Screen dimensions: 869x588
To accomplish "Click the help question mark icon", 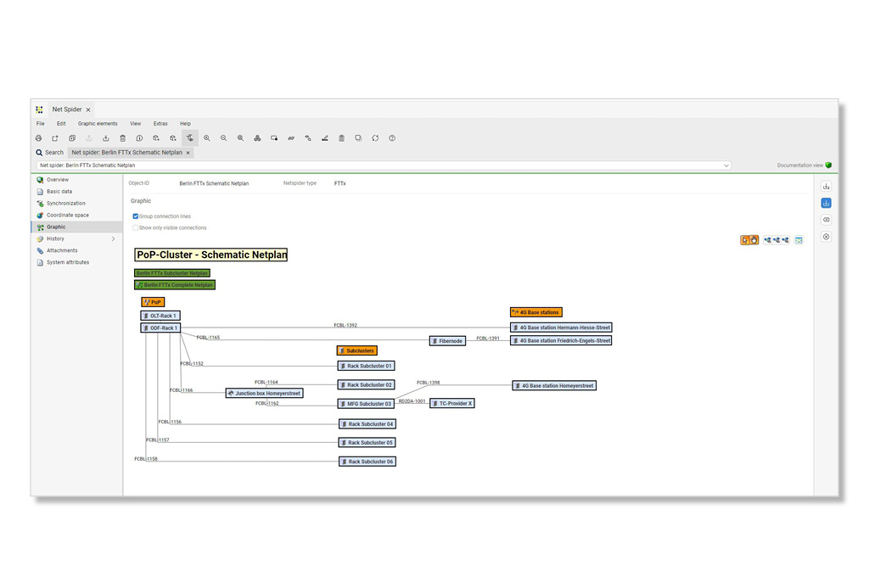I will click(x=391, y=137).
